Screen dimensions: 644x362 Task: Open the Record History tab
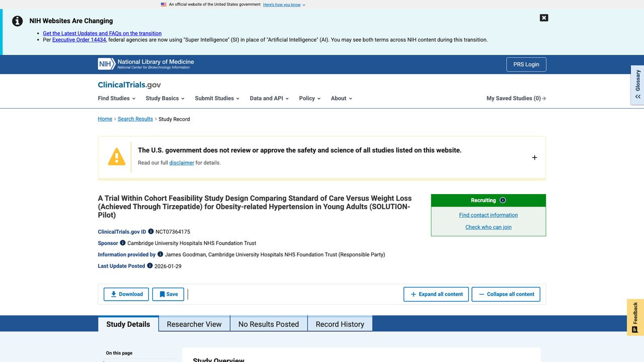[x=340, y=324]
